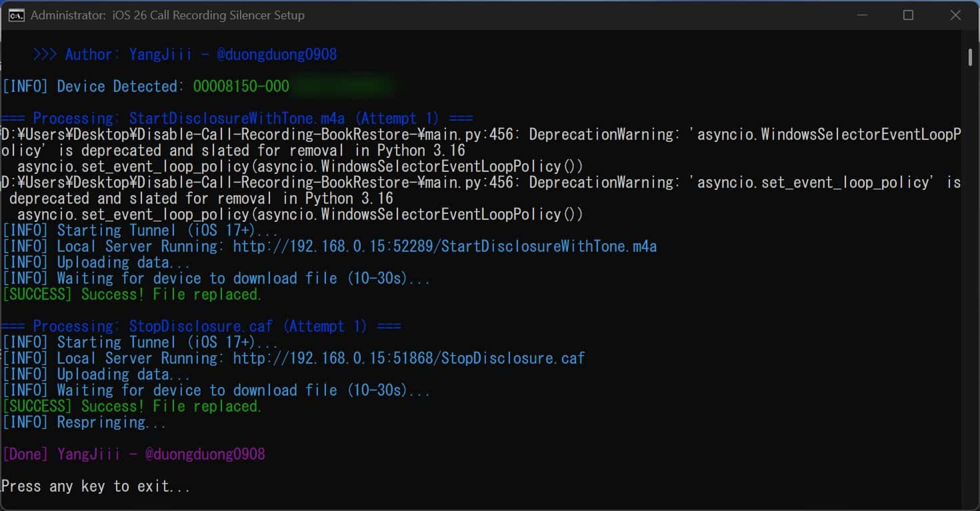The height and width of the screenshot is (511, 980).
Task: Close the Administrator console window
Action: pos(955,15)
